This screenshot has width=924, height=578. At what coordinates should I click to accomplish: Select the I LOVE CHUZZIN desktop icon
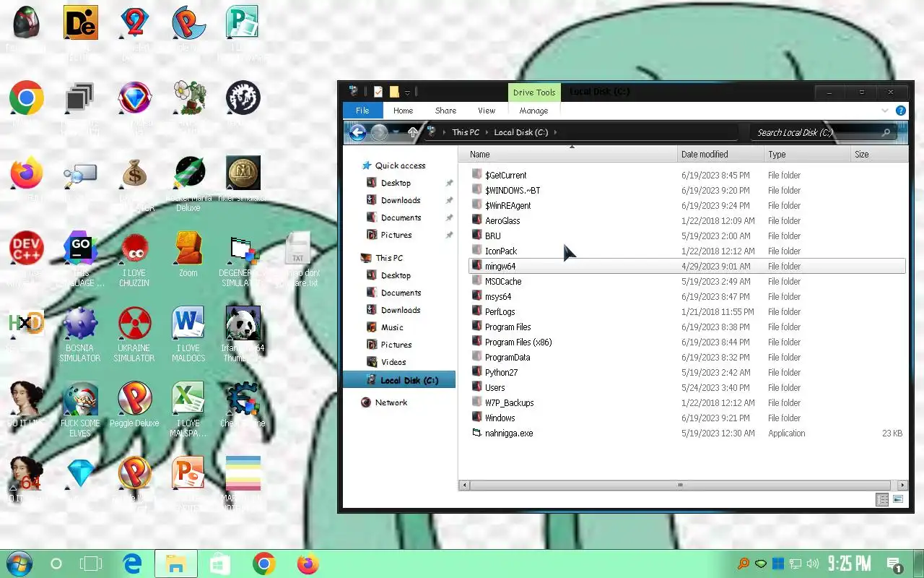click(134, 249)
